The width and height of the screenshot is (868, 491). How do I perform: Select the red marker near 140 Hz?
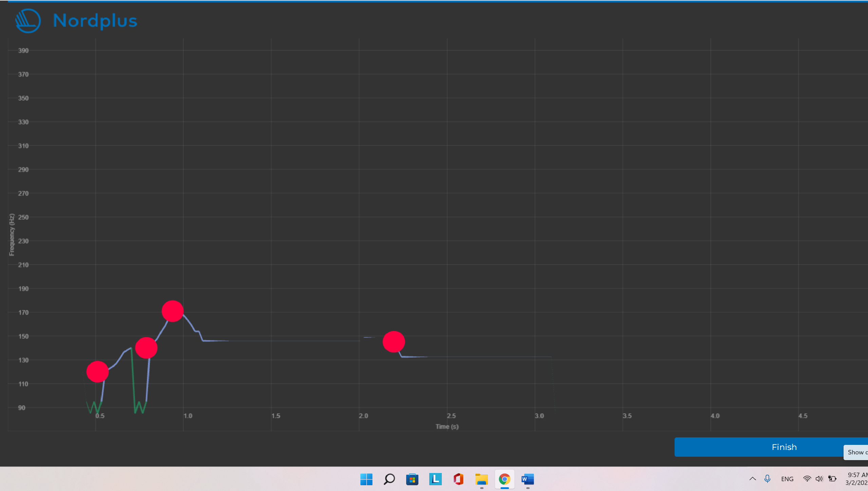tap(146, 348)
